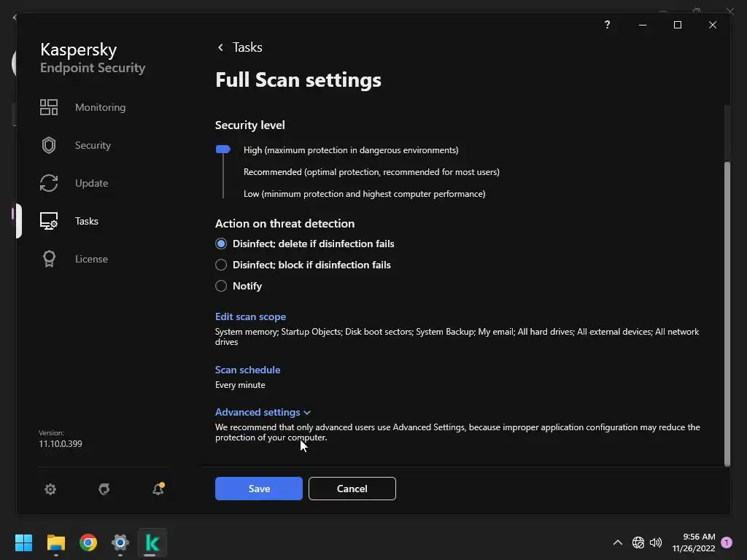Click the help question mark icon
The height and width of the screenshot is (560, 747).
click(x=607, y=25)
